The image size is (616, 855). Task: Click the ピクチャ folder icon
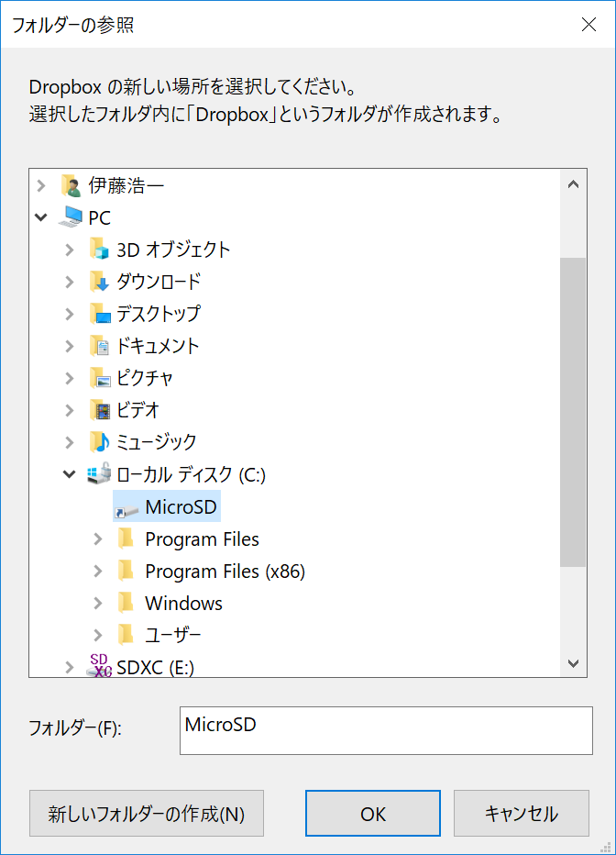click(x=99, y=377)
